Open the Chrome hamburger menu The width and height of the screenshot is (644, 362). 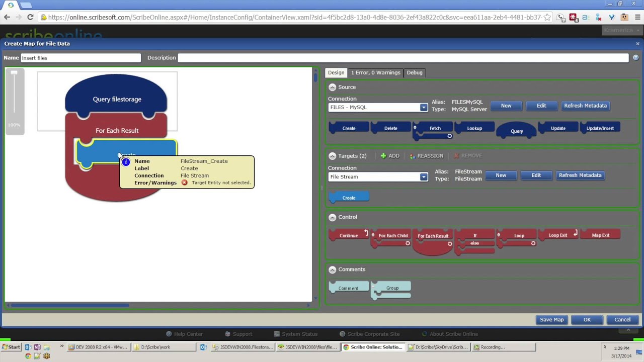[x=636, y=17]
